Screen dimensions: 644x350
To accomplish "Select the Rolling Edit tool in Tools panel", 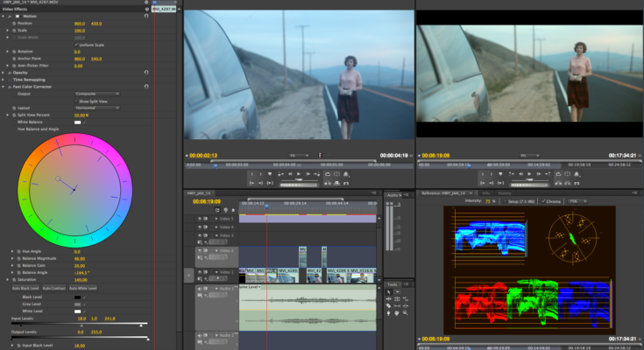I will click(397, 298).
